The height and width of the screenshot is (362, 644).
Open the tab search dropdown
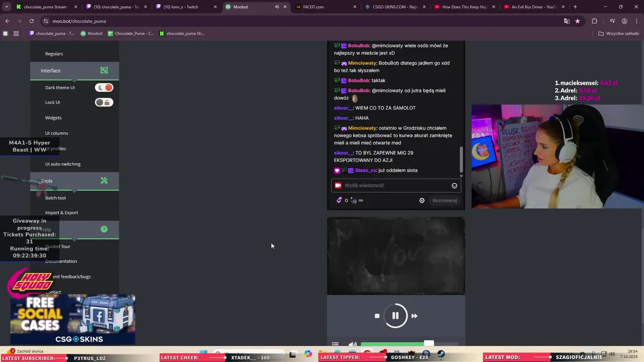tap(7, 7)
